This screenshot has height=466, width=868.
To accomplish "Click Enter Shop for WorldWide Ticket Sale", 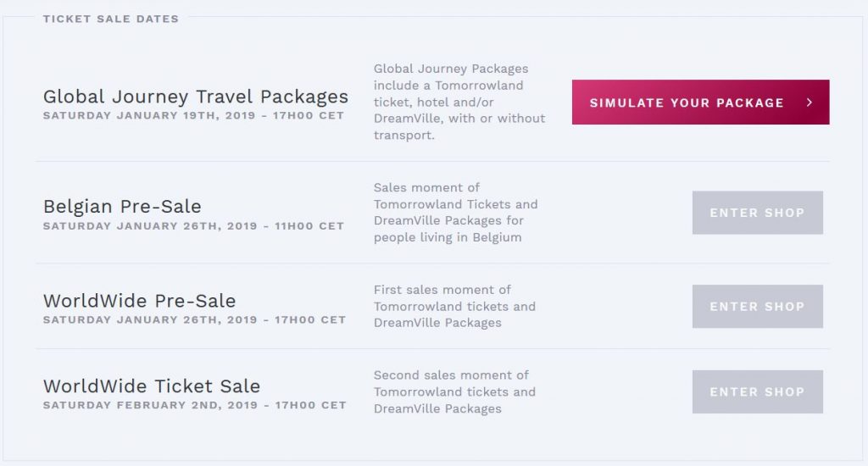I will [x=757, y=391].
